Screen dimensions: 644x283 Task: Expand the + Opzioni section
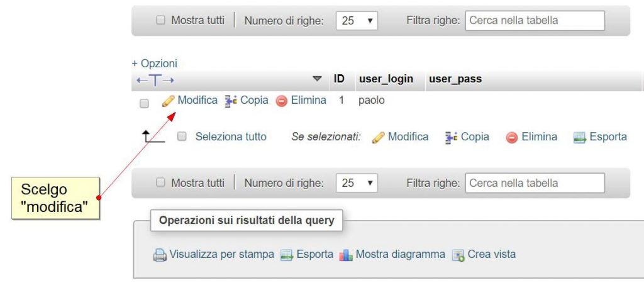(x=155, y=64)
